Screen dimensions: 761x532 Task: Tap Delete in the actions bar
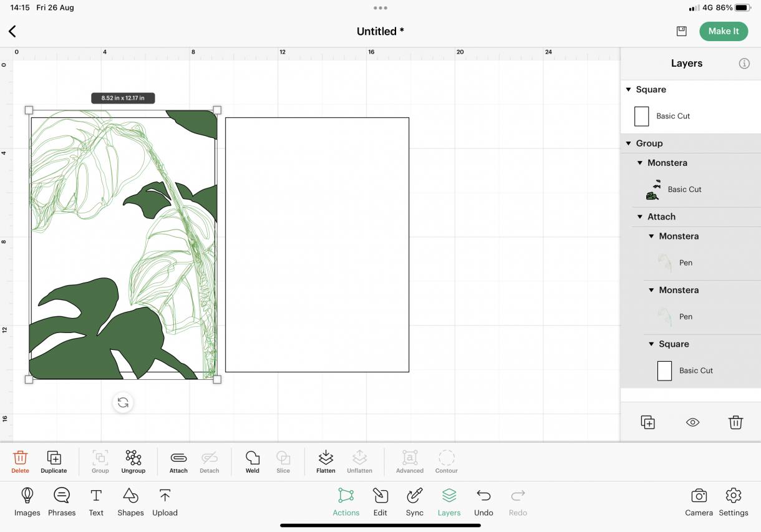tap(20, 462)
